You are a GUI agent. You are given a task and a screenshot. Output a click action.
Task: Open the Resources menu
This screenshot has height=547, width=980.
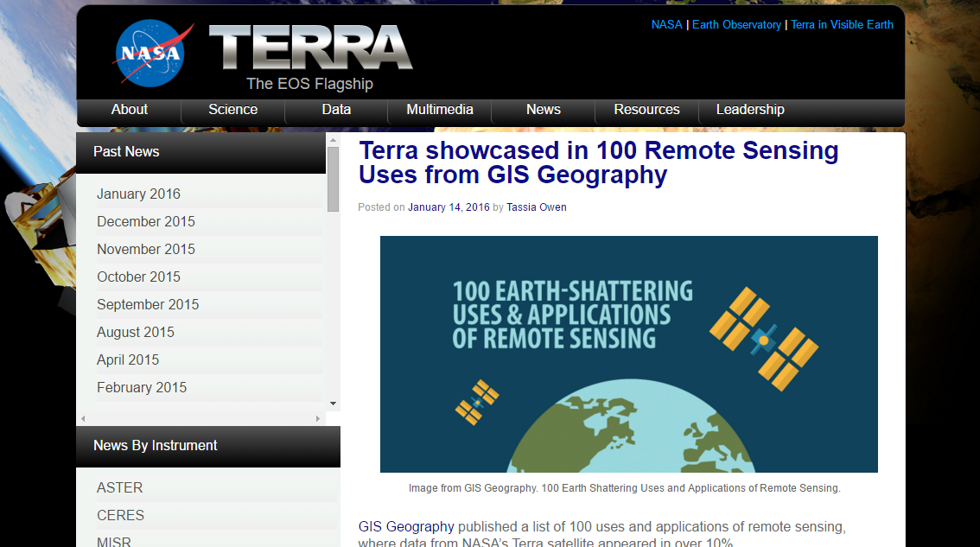coord(647,110)
